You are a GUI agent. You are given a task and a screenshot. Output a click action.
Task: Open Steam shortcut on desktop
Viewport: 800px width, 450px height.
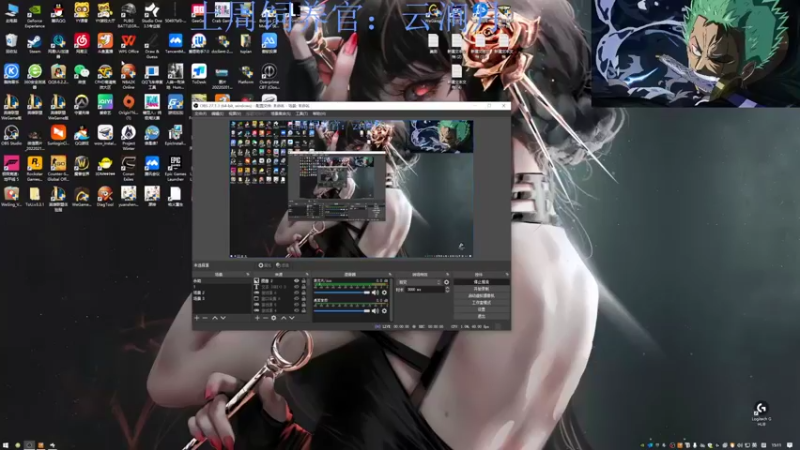coord(35,44)
